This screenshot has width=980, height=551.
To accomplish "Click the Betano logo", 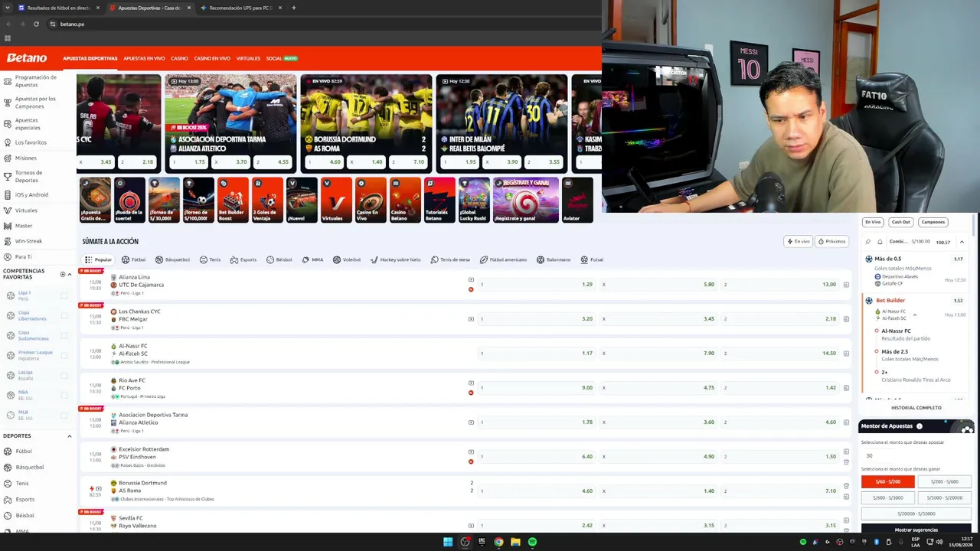I will point(27,58).
